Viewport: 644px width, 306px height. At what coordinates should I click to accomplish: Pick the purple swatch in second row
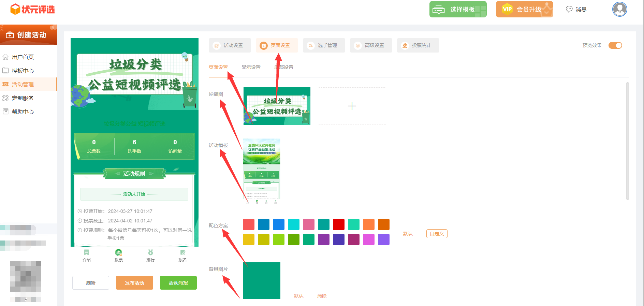(x=324, y=239)
